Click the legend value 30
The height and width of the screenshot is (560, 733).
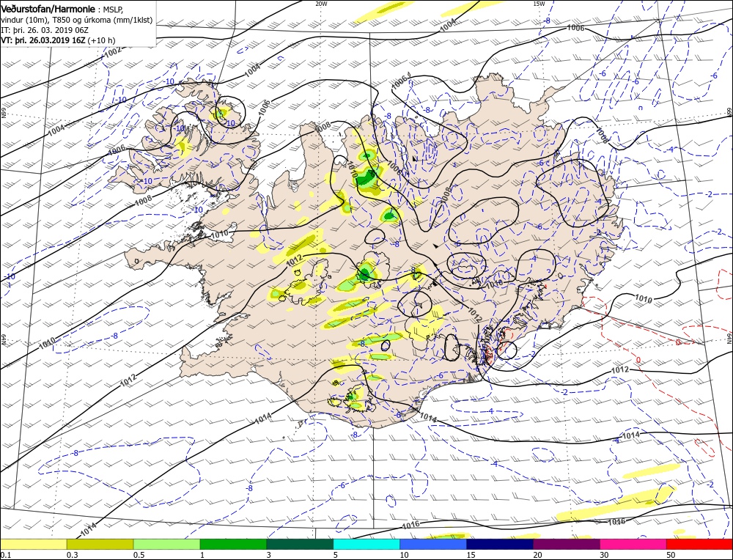pyautogui.click(x=605, y=555)
